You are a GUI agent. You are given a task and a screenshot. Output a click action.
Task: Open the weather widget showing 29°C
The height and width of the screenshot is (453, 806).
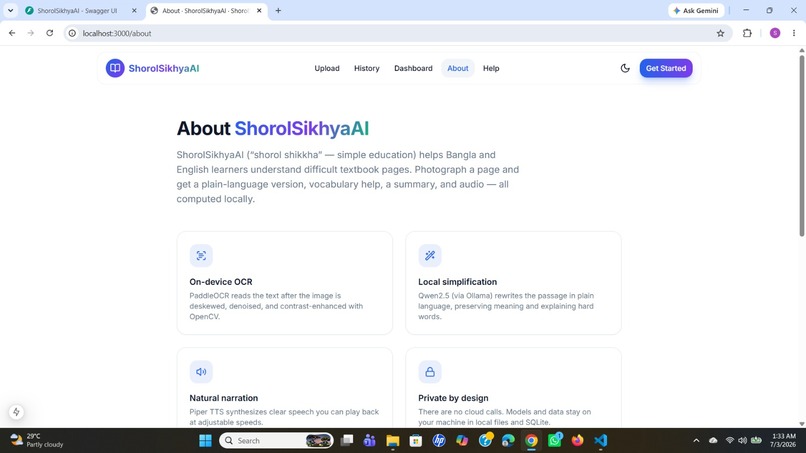[37, 441]
